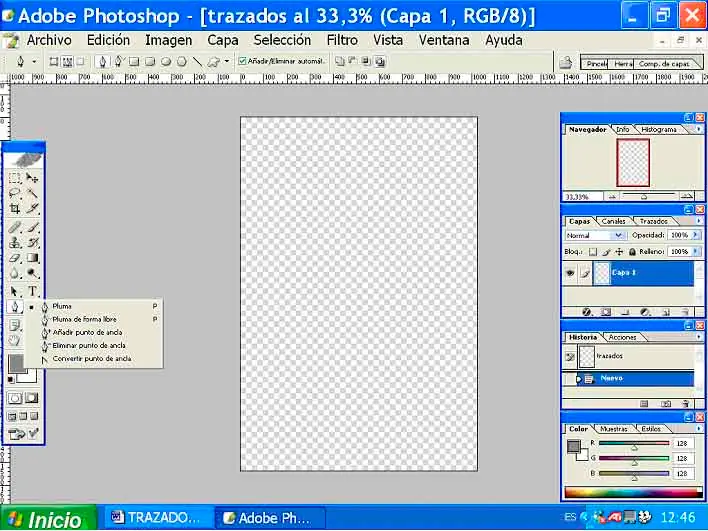Screen dimensions: 708x531
Task: Select the Dodge tool
Action: (x=32, y=273)
